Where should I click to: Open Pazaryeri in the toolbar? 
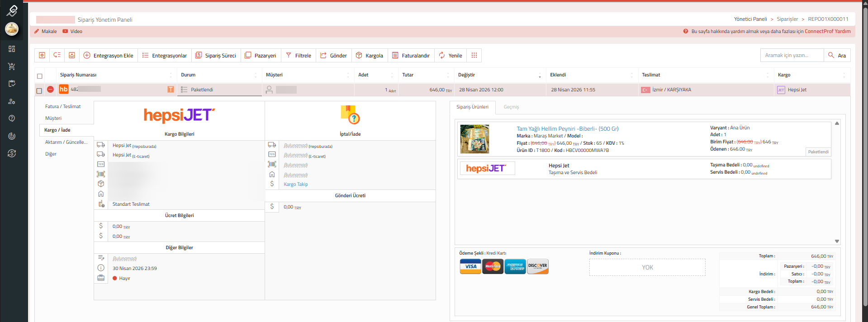261,55
